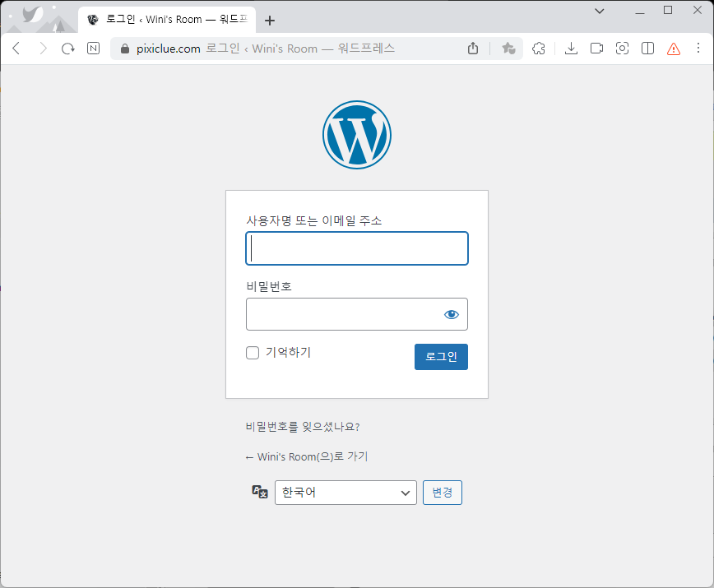Screen dimensions: 714x588
Task: Click the share icon in the address bar
Action: coord(473,49)
